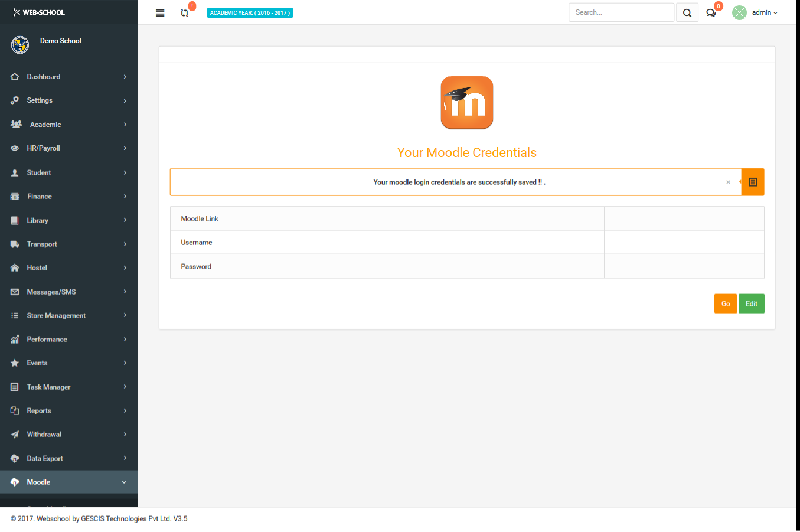
Task: Open the Withdrawal menu item
Action: tap(68, 435)
